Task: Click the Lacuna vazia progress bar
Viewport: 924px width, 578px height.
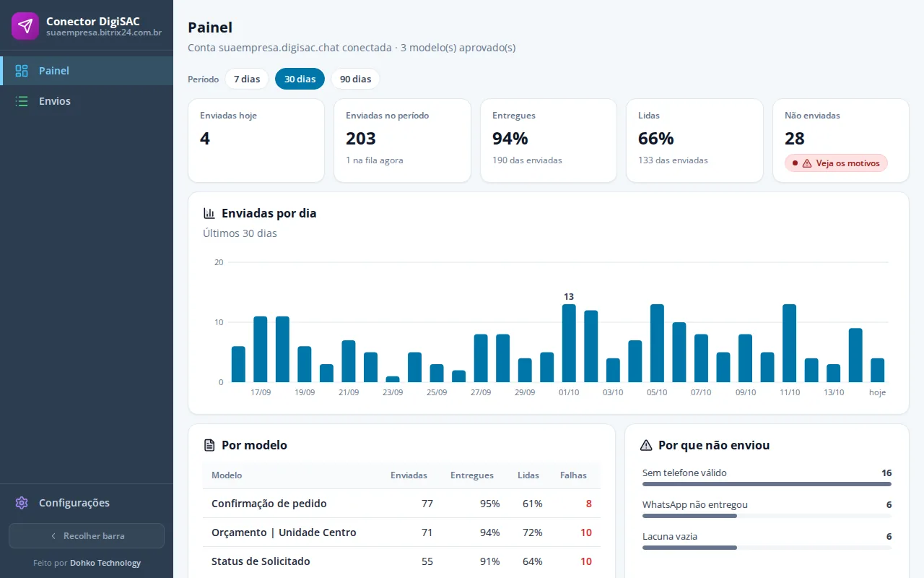Action: click(767, 548)
